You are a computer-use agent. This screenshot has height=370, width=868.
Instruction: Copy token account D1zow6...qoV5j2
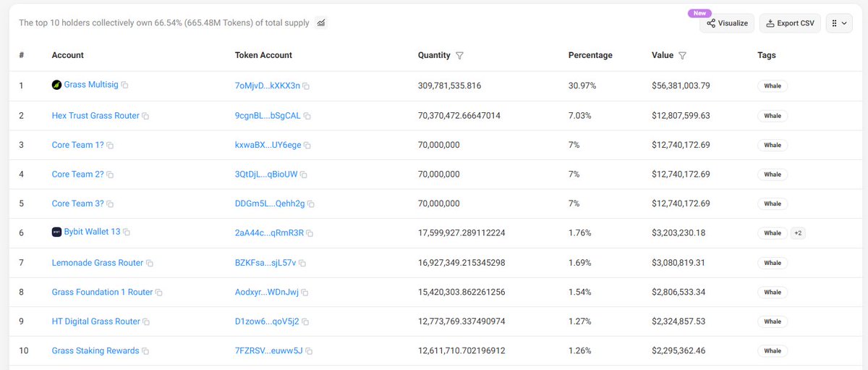[x=305, y=321]
